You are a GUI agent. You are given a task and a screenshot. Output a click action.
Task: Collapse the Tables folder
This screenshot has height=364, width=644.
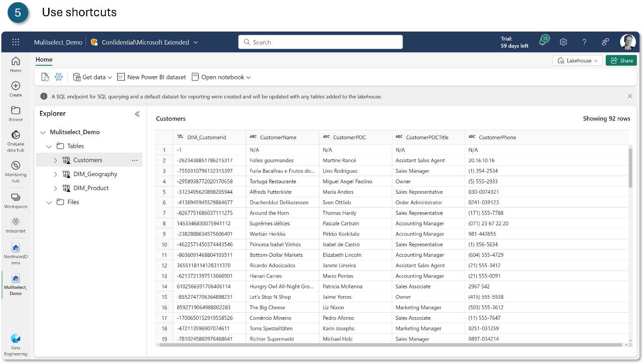tap(49, 146)
